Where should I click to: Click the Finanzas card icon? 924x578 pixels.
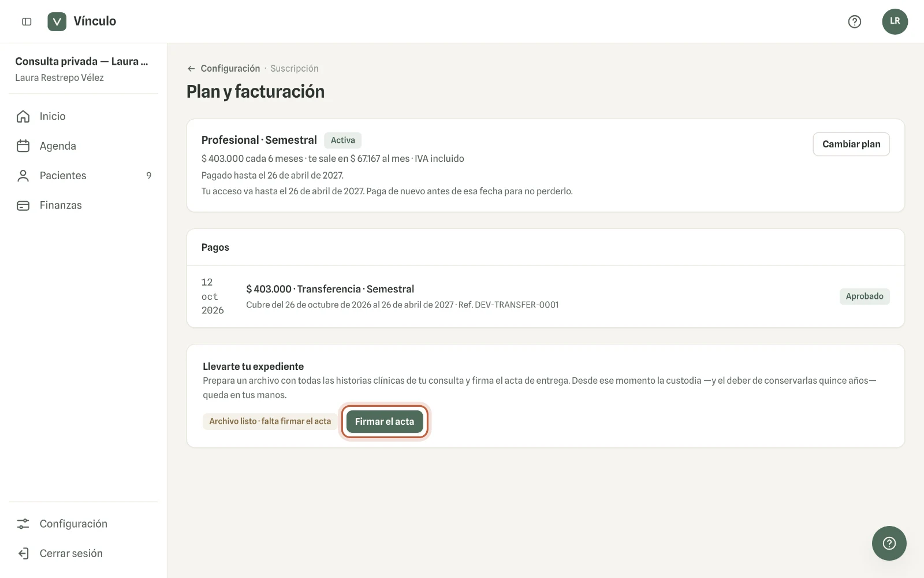click(23, 205)
